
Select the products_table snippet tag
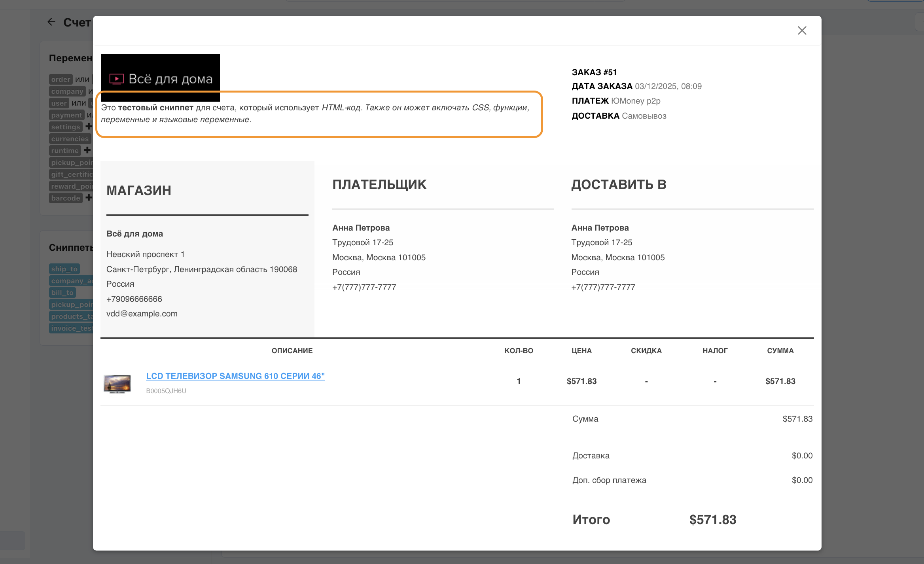[x=71, y=316]
